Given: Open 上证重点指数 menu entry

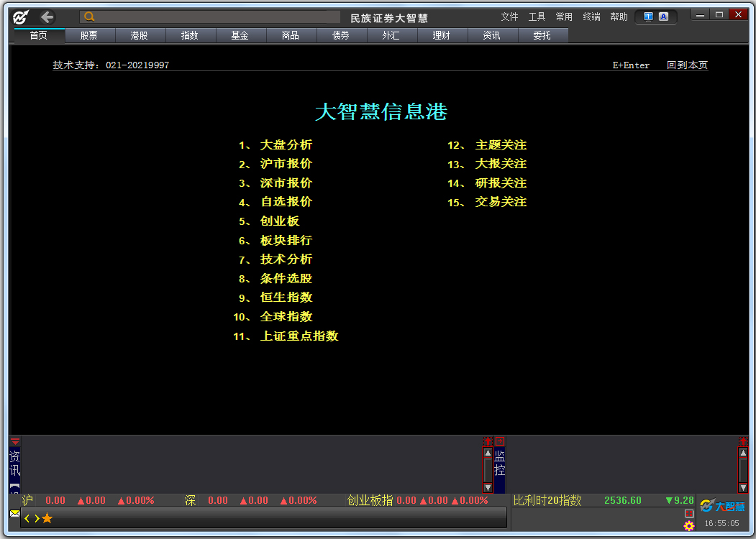Looking at the screenshot, I should coord(299,336).
